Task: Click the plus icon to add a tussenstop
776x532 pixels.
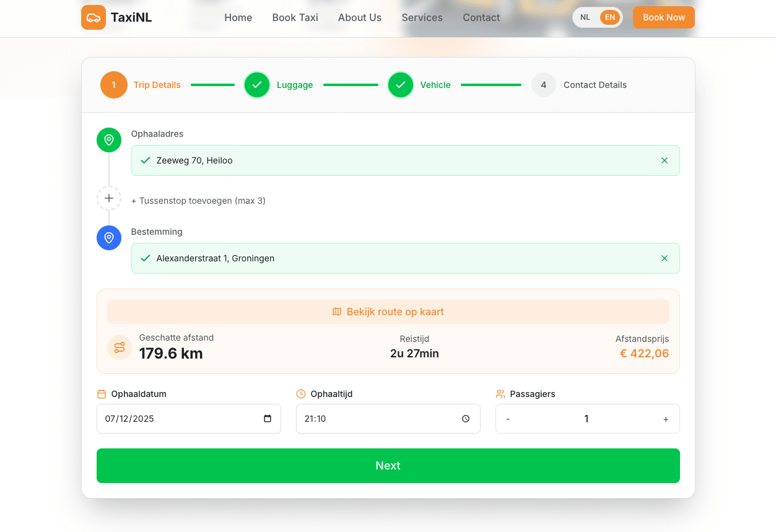Action: [109, 198]
